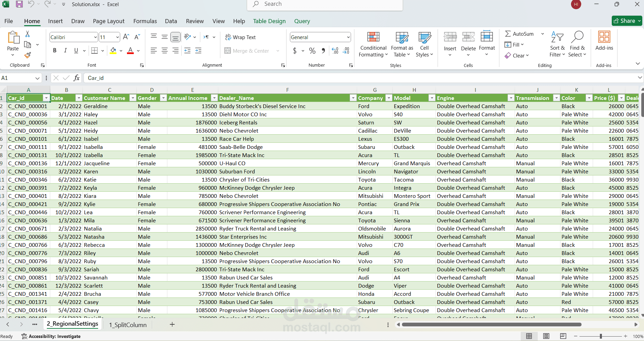
Task: Click the Percent Style icon
Action: pyautogui.click(x=312, y=51)
